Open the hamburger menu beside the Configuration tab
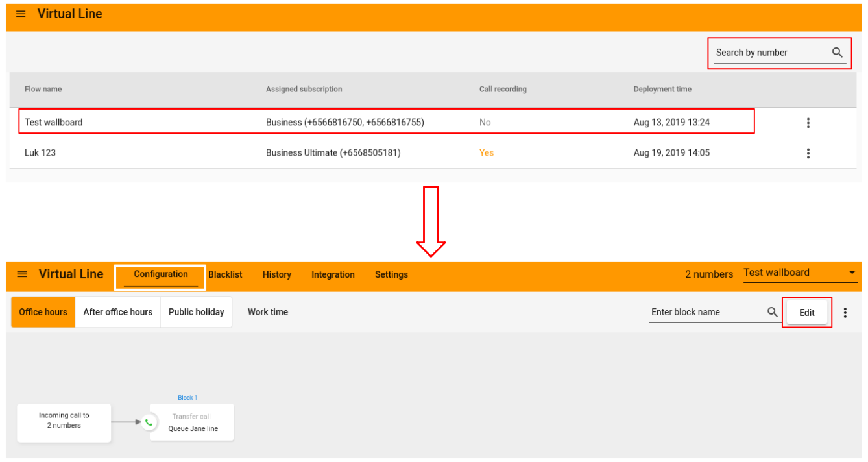Screen dimensions: 868x462 [x=22, y=274]
